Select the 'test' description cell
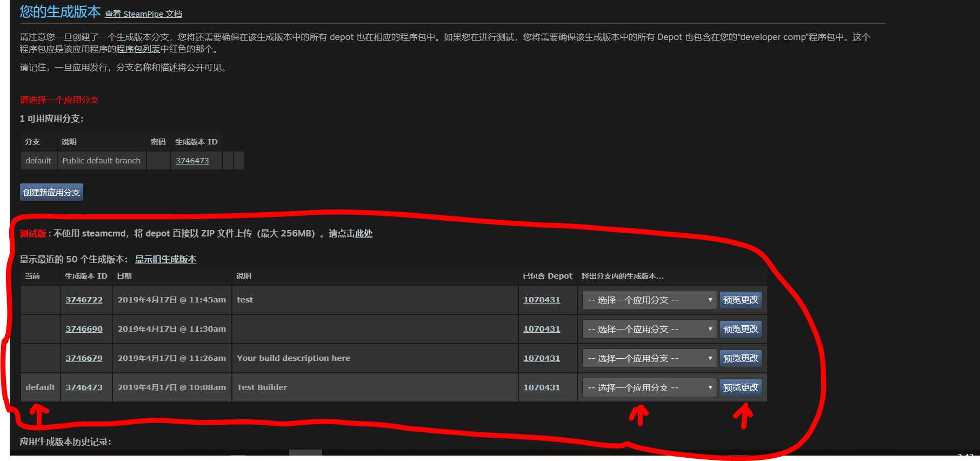Screen dimensions: 980x461 [x=375, y=300]
